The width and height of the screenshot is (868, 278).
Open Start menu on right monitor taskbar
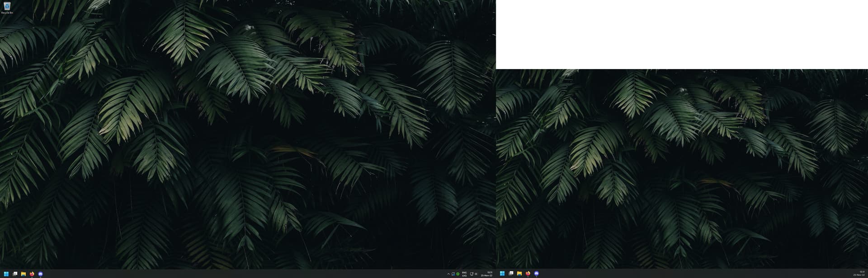coord(502,273)
